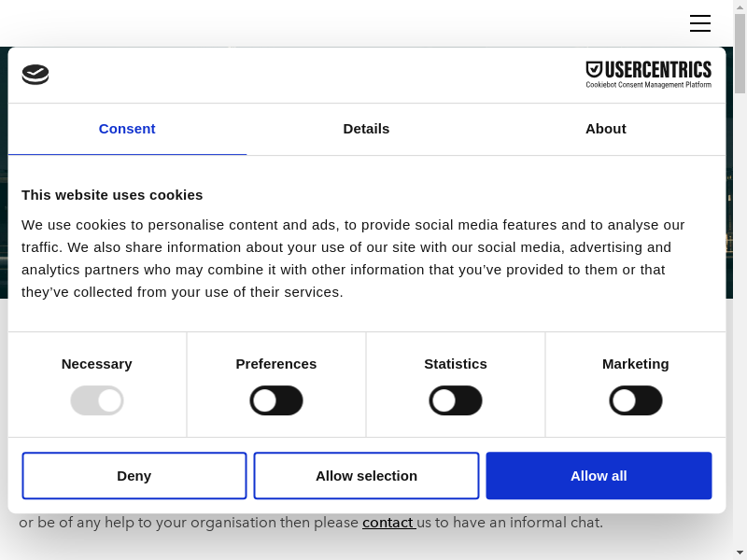This screenshot has height=560, width=747.
Task: Click the Usercentrics logo
Action: pyautogui.click(x=648, y=75)
